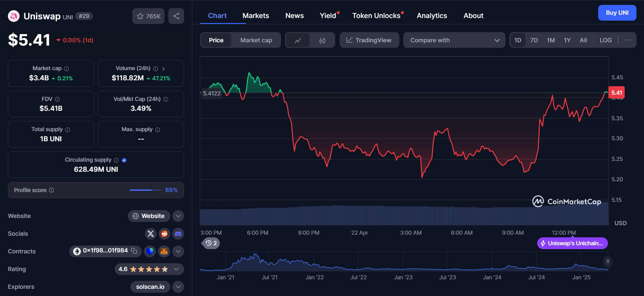This screenshot has height=296, width=644.
Task: Set chart range to 1M
Action: coord(551,40)
